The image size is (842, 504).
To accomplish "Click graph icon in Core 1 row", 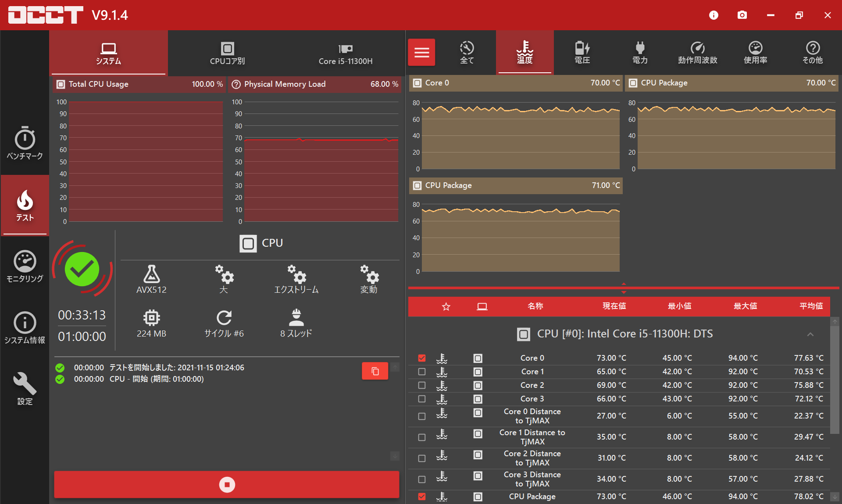I will point(478,372).
